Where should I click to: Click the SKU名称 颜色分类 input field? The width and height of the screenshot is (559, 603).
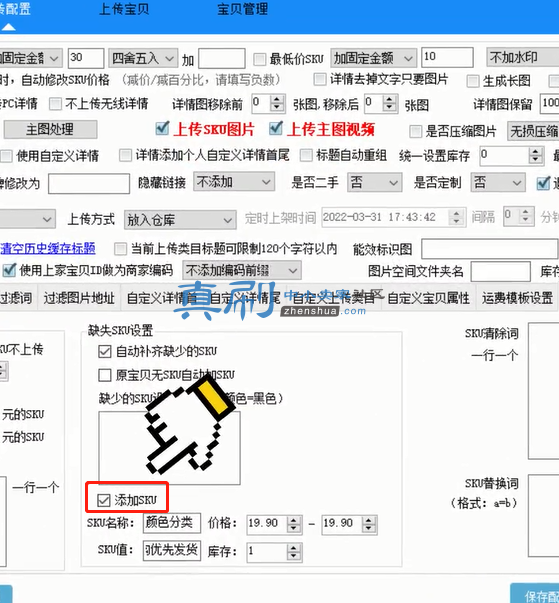click(172, 523)
